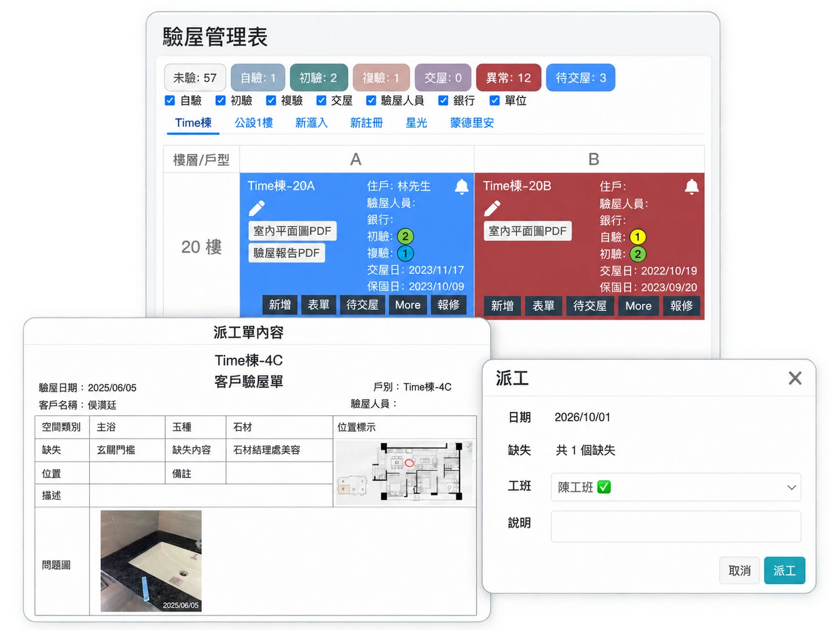The image size is (840, 630).
Task: Click the 說明 text field in 派工 dialog
Action: pyautogui.click(x=676, y=526)
